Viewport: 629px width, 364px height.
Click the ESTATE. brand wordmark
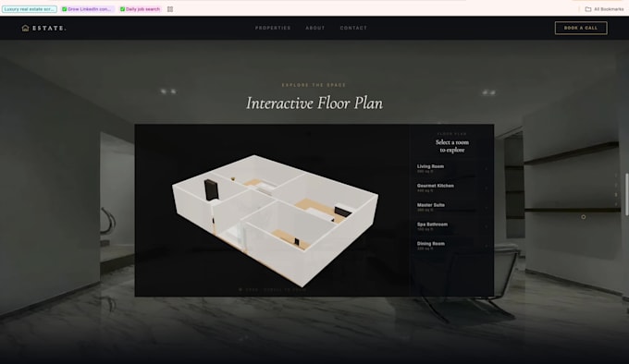49,28
